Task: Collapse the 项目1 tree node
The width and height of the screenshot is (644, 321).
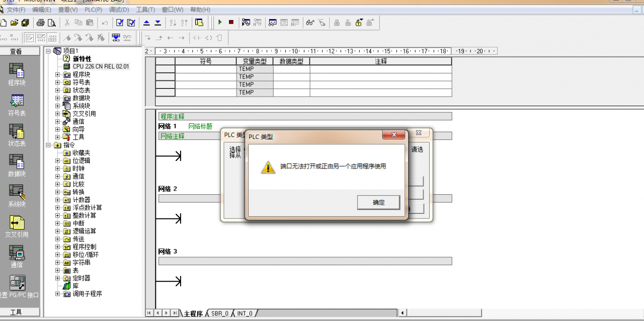Action: point(49,51)
